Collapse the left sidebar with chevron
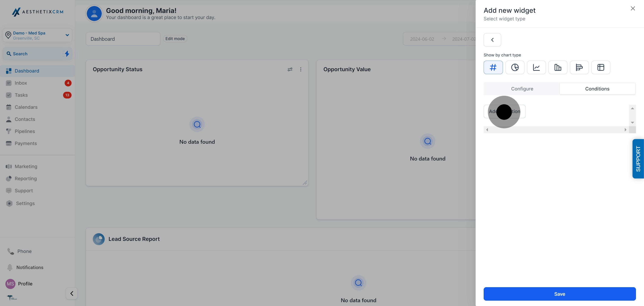This screenshot has width=644, height=306. [72, 293]
